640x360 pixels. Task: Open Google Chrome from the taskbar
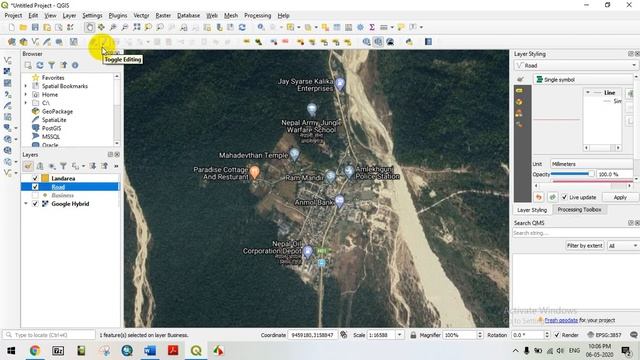(x=35, y=351)
